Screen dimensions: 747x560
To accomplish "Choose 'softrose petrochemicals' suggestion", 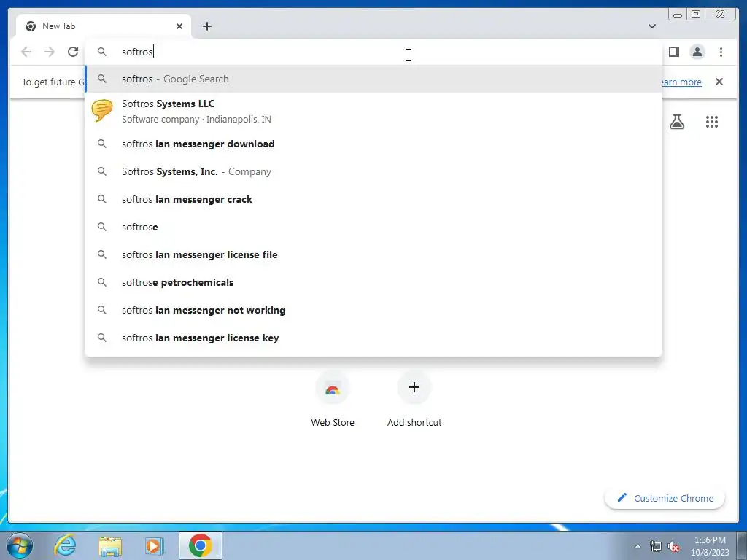I will tap(373, 282).
